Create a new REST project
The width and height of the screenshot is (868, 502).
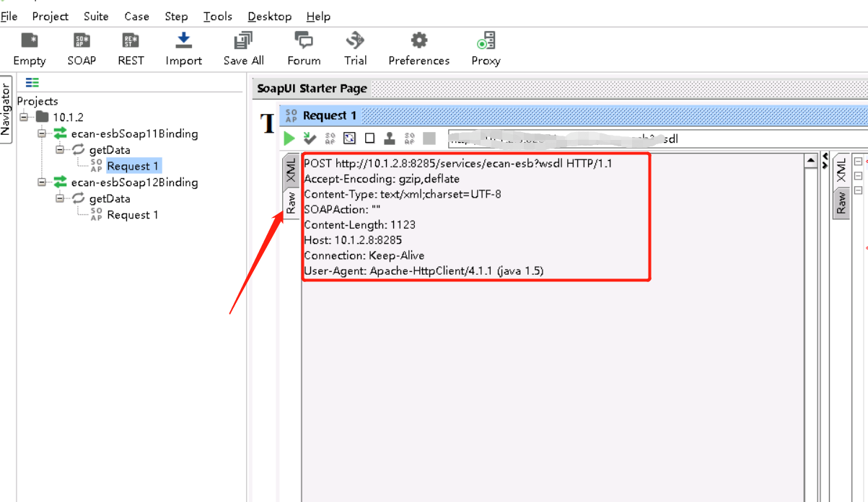click(x=131, y=49)
